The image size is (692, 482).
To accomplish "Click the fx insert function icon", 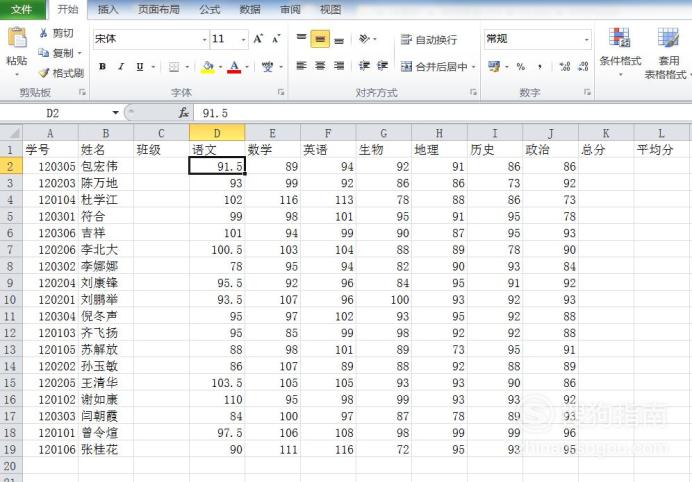I will click(184, 113).
